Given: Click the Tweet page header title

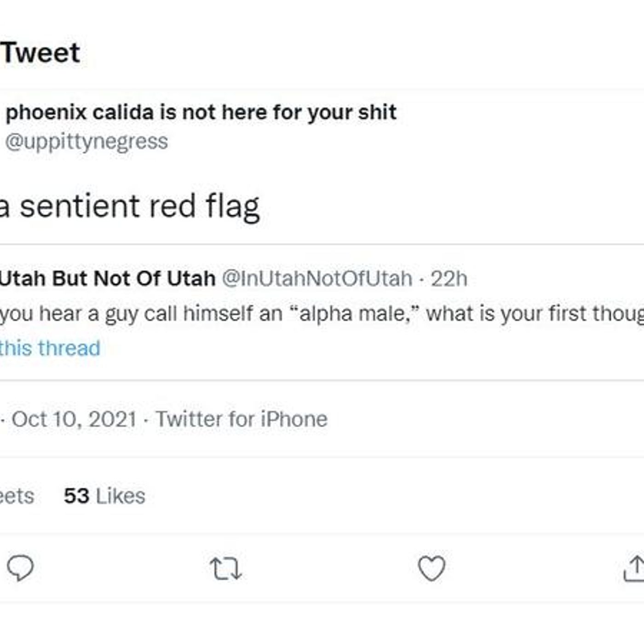Looking at the screenshot, I should [40, 52].
